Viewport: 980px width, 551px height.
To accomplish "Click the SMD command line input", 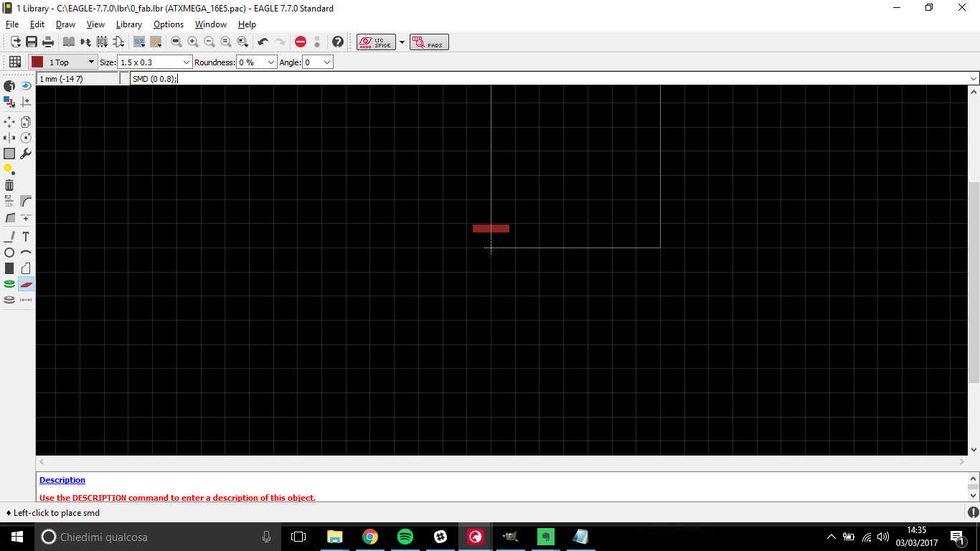I will point(549,79).
